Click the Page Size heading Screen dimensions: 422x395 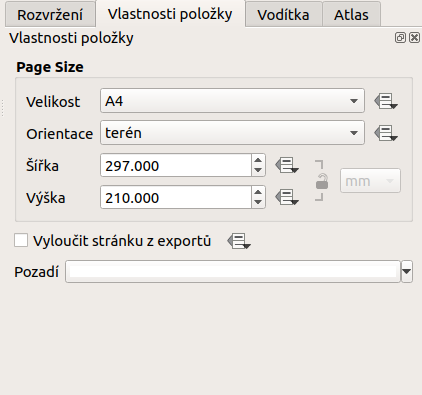[50, 67]
